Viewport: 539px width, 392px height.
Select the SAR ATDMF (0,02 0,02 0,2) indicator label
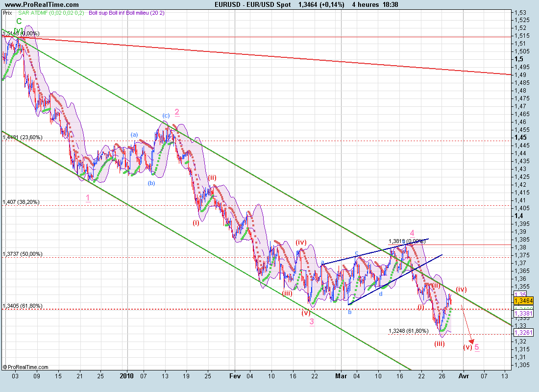[x=51, y=13]
